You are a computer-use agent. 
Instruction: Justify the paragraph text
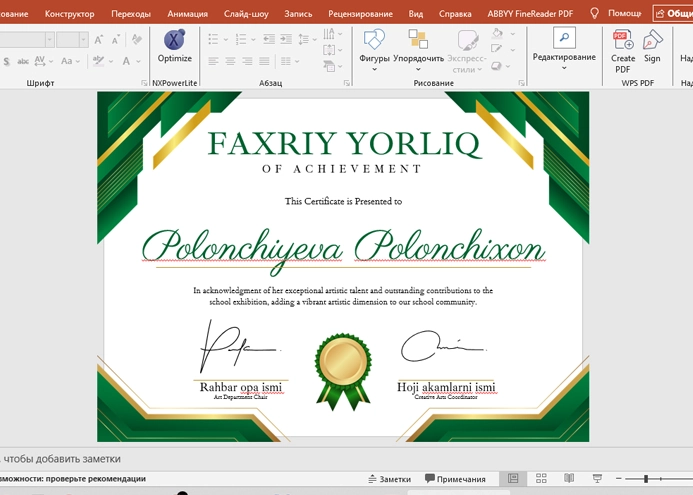pos(264,61)
